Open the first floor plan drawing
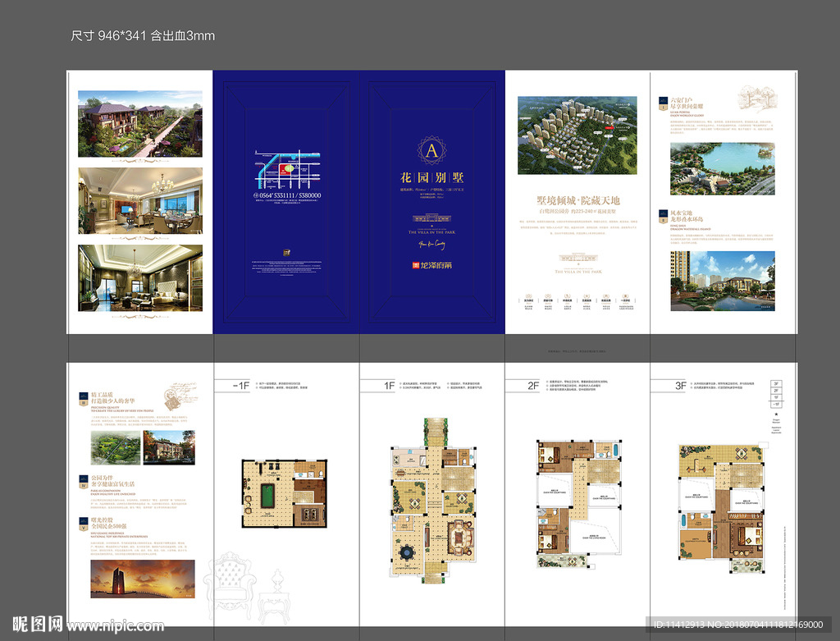840x641 pixels. coord(433,500)
